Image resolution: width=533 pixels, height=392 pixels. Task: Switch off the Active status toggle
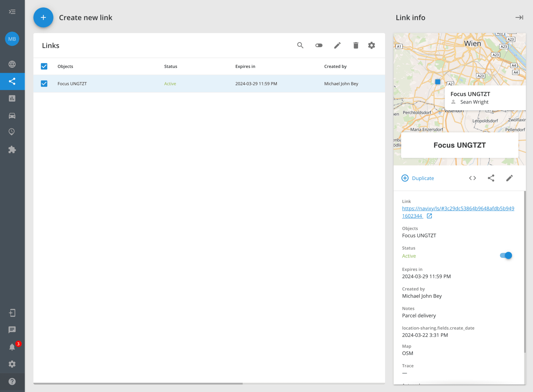[x=506, y=255]
